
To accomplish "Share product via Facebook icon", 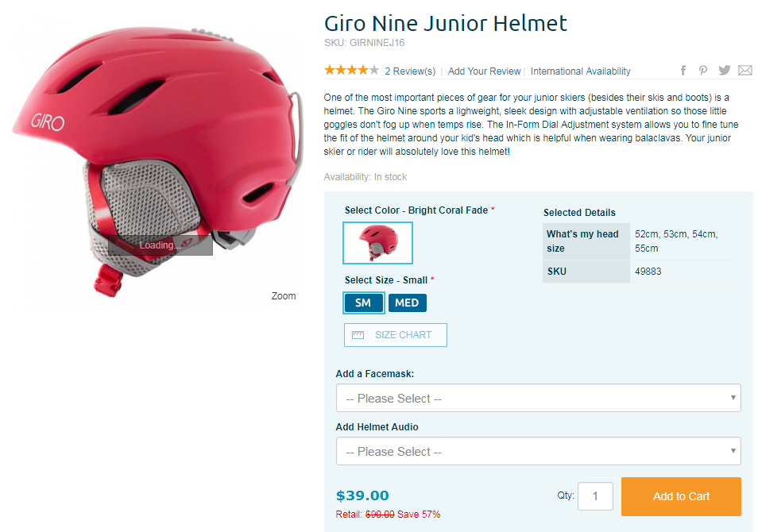I will [683, 71].
